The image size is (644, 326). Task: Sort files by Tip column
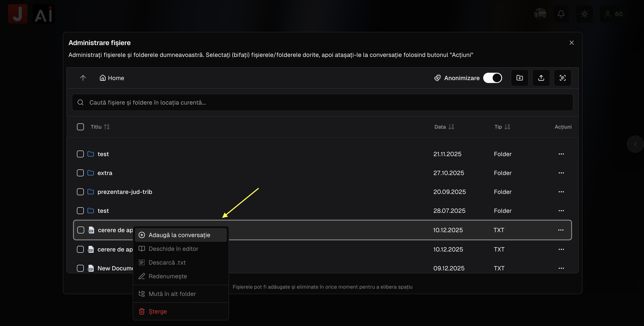(x=502, y=127)
